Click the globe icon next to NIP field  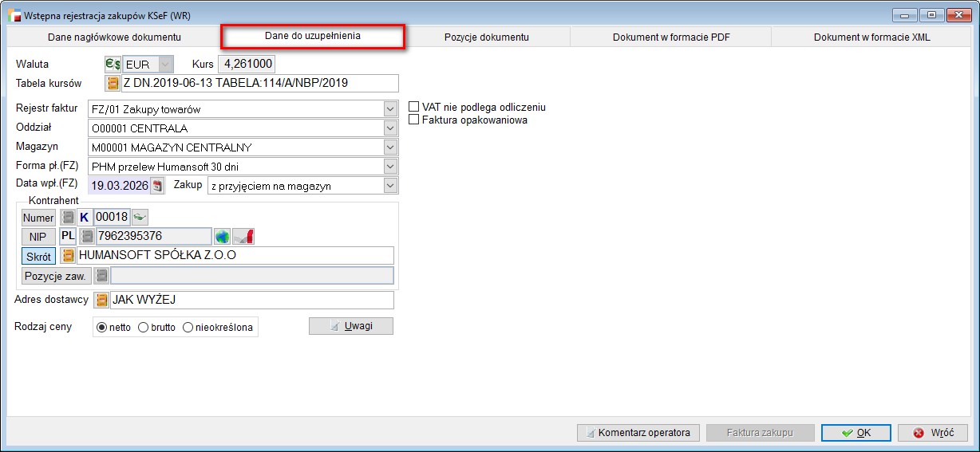point(222,236)
